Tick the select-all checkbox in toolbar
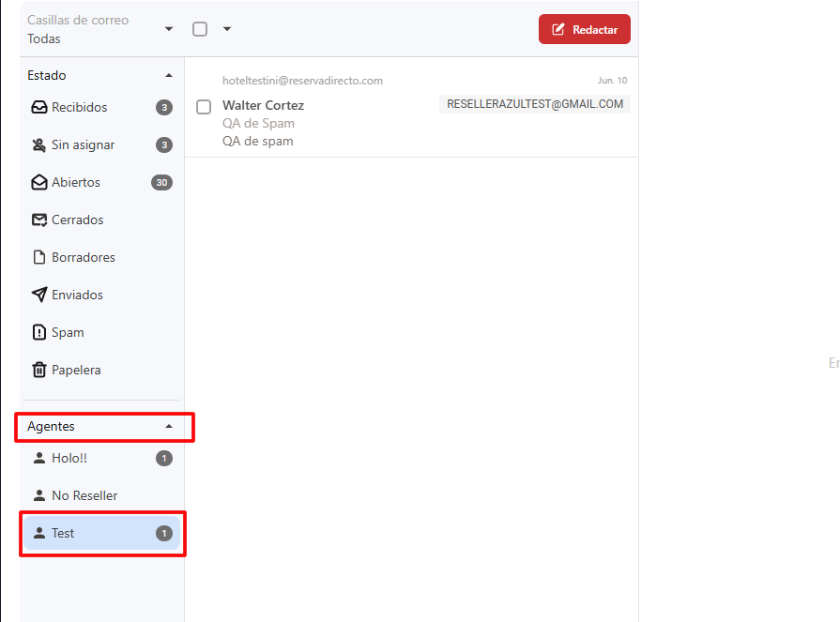The width and height of the screenshot is (840, 622). pyautogui.click(x=200, y=29)
